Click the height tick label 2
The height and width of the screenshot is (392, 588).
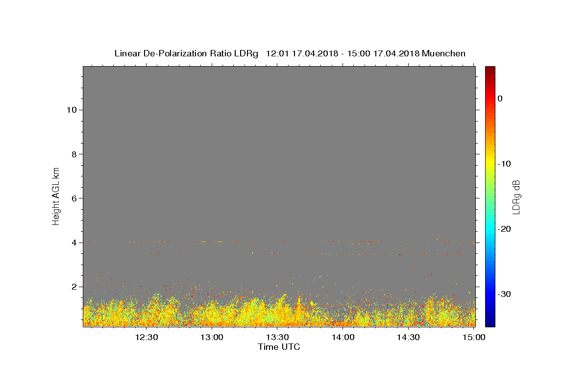(x=74, y=286)
